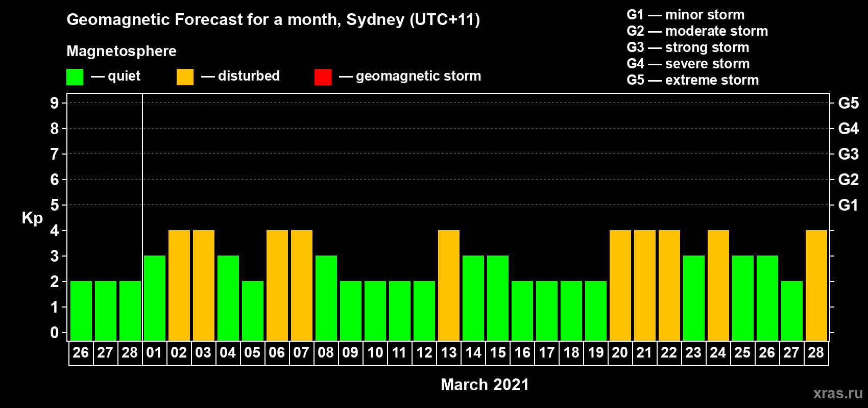Click the green quiet legend swatch
Viewport: 868px width, 408px height.
(x=75, y=77)
